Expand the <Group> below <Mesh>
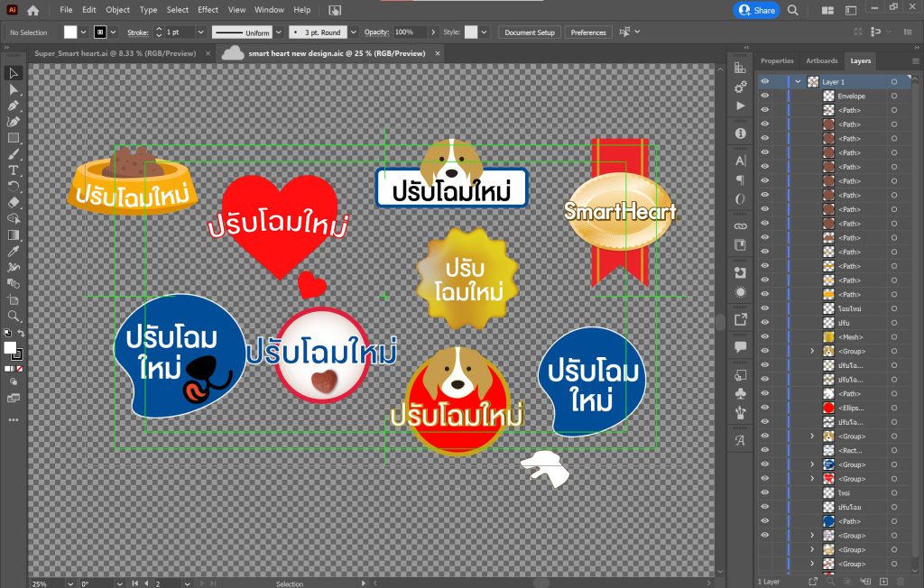 click(812, 351)
